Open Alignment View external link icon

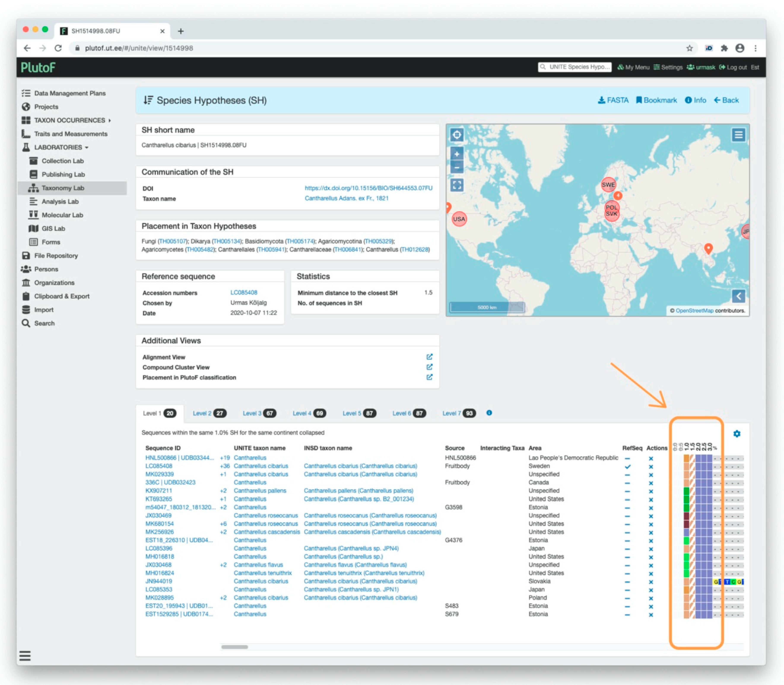(x=429, y=357)
